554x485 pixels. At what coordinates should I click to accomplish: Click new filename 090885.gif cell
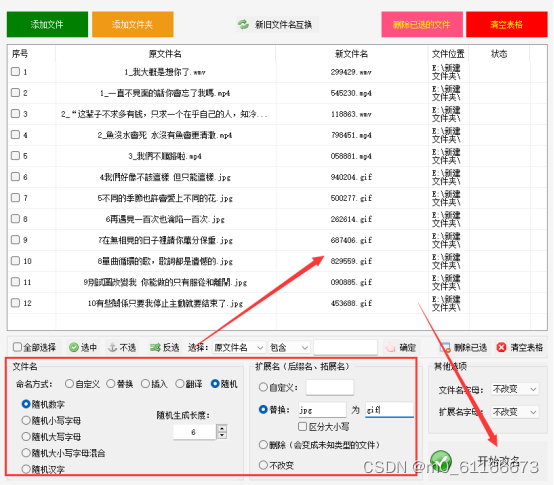(351, 282)
